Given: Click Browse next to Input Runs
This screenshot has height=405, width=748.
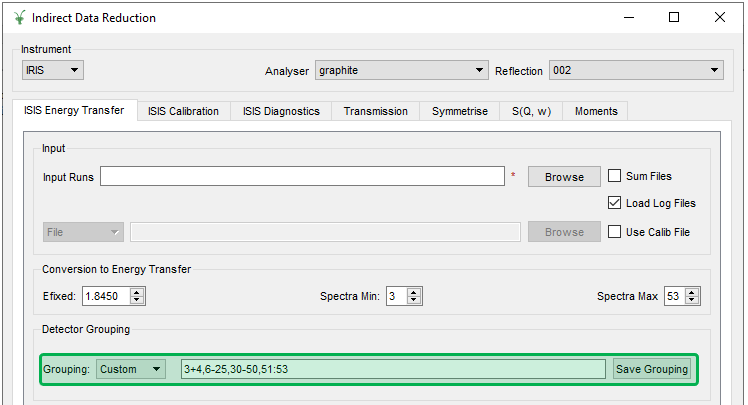Looking at the screenshot, I should [x=564, y=177].
